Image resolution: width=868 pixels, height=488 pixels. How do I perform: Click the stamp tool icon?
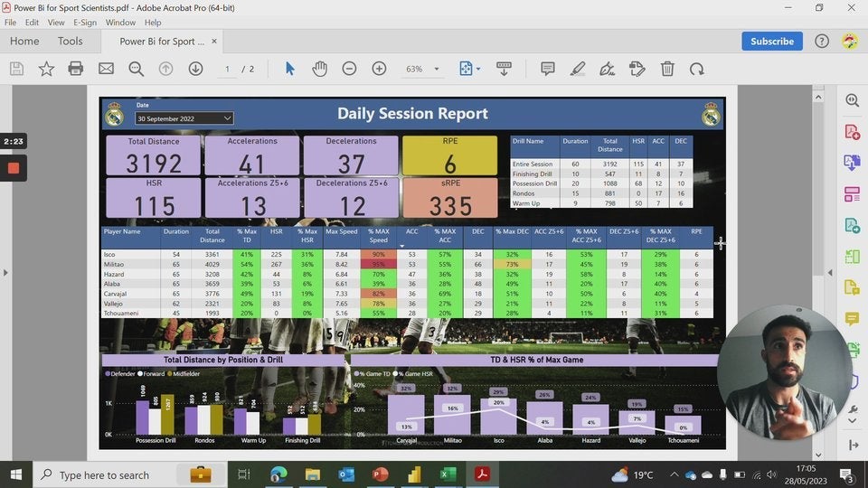637,69
